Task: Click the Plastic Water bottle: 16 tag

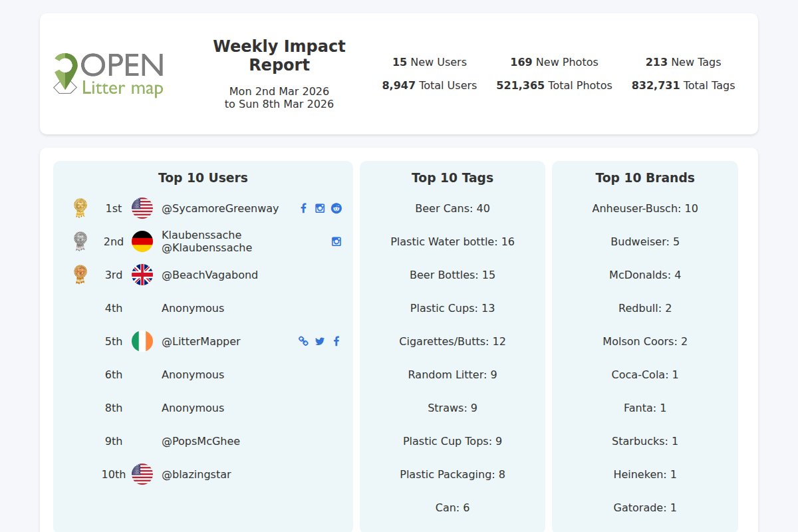Action: 452,241
